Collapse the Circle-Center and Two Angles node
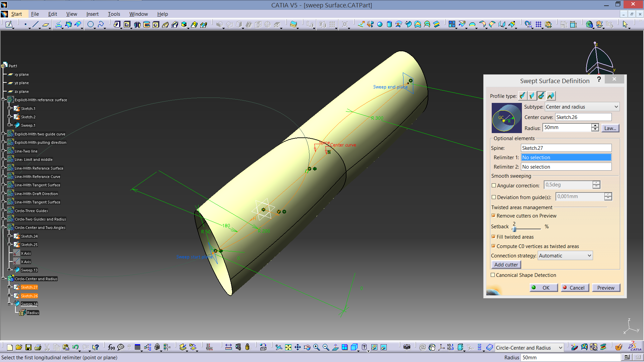The image size is (644, 362). 3,227
